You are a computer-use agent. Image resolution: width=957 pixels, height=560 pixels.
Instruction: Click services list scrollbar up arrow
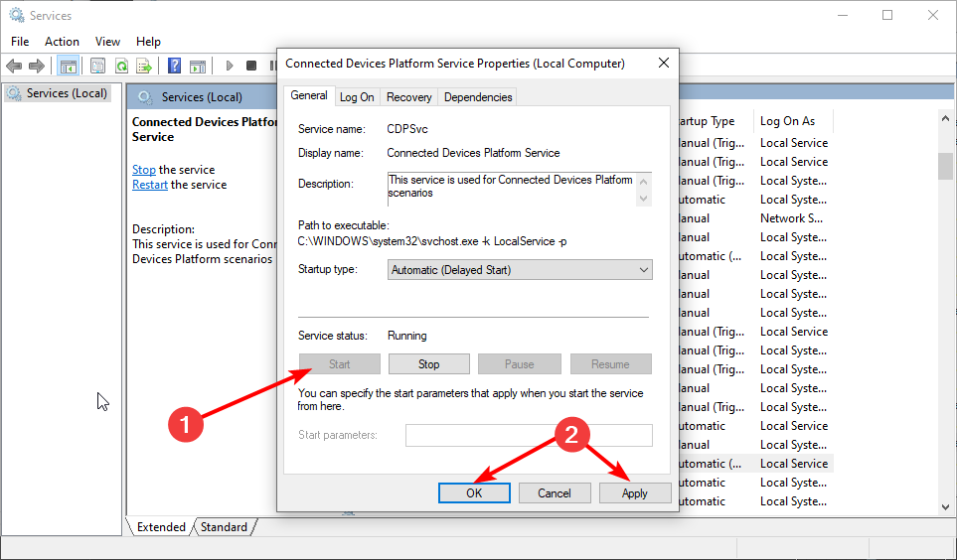(x=945, y=118)
